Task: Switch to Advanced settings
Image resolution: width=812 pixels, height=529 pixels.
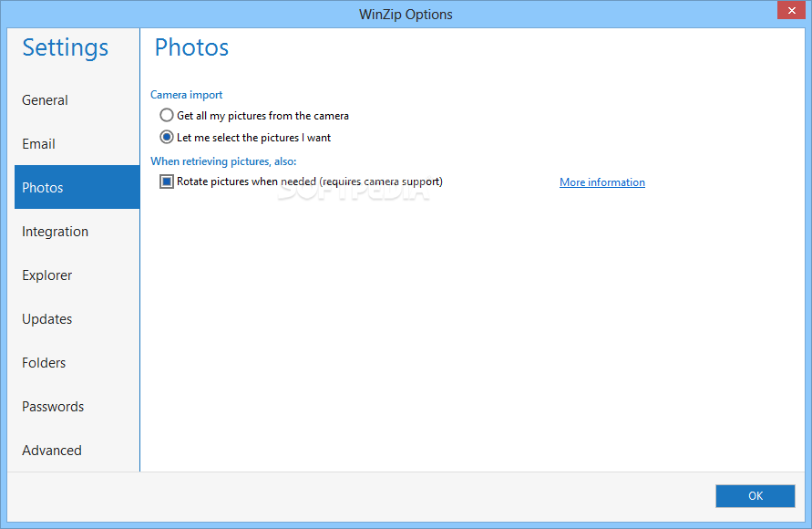Action: pyautogui.click(x=77, y=451)
